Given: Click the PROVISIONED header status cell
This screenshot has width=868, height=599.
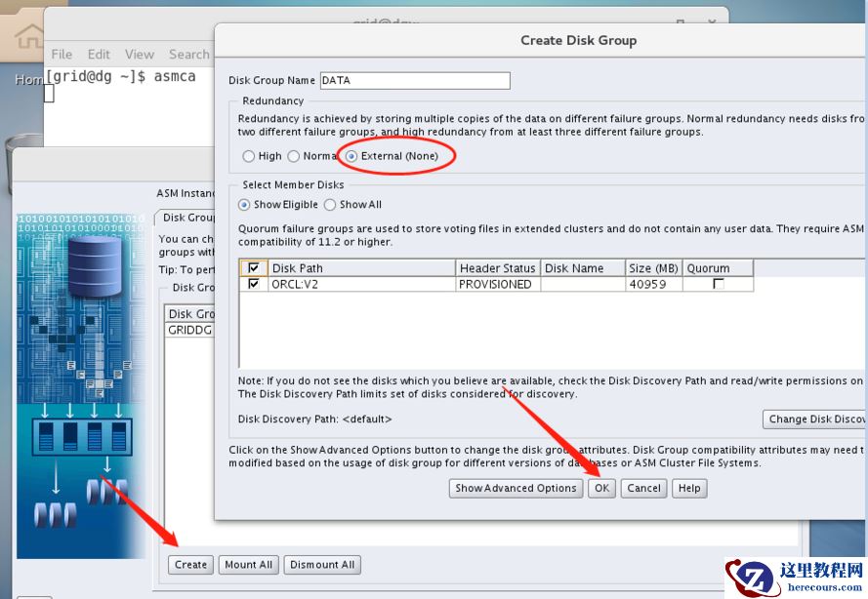Looking at the screenshot, I should [x=498, y=284].
